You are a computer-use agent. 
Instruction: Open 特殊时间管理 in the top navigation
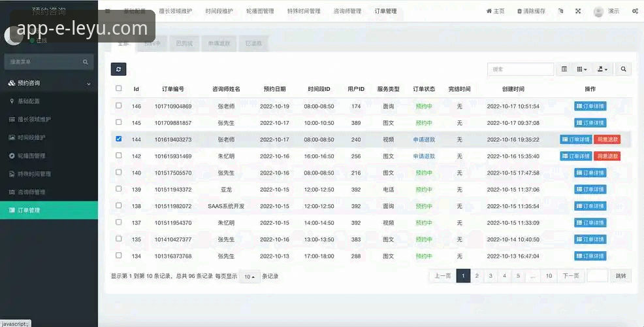click(x=304, y=11)
